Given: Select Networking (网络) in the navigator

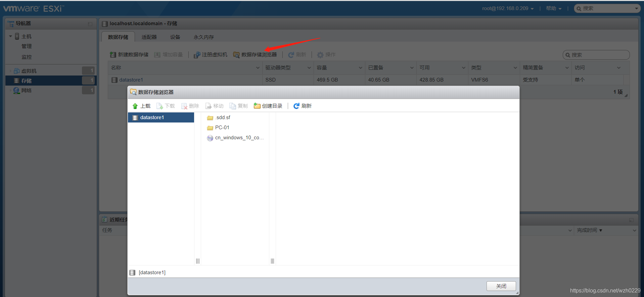Looking at the screenshot, I should tap(27, 90).
